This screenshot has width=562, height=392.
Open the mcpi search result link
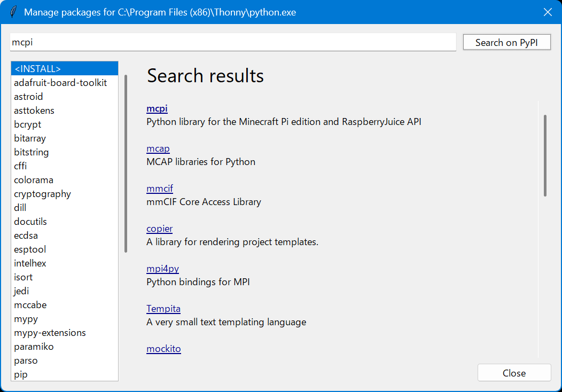157,108
